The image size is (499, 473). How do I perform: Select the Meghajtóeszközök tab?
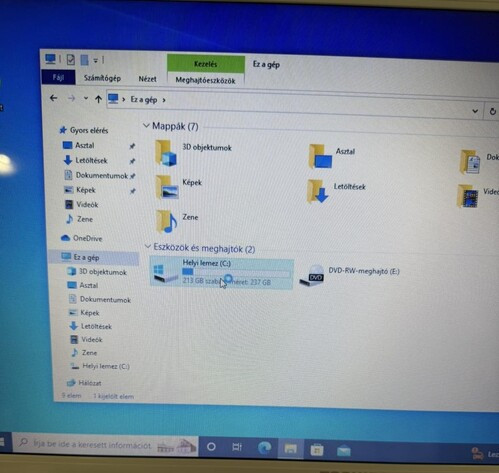(x=205, y=80)
